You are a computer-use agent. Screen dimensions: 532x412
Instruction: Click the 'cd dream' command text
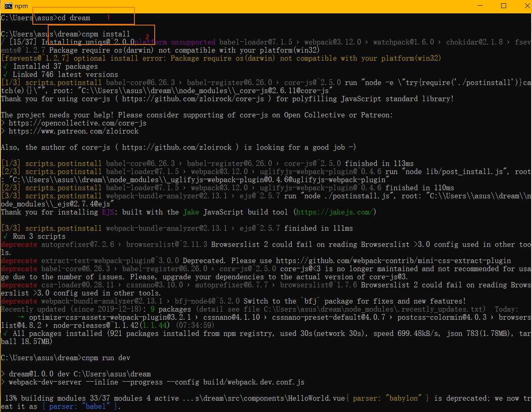[x=74, y=18]
